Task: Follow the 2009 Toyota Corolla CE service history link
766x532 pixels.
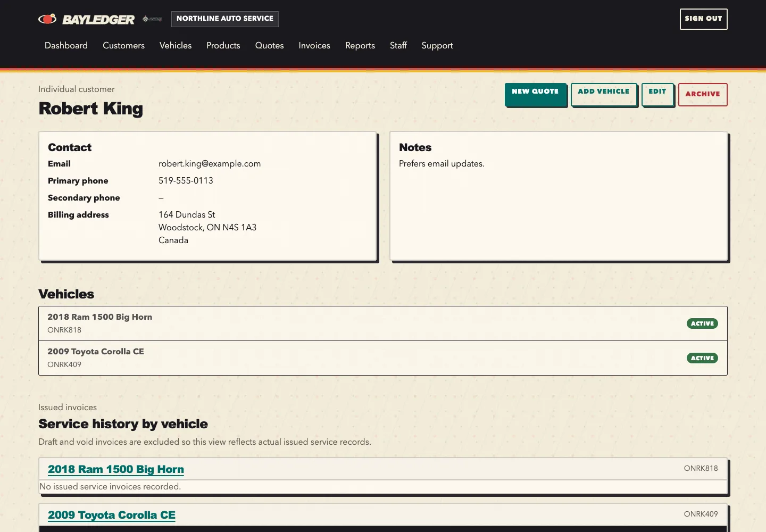Action: click(x=112, y=515)
